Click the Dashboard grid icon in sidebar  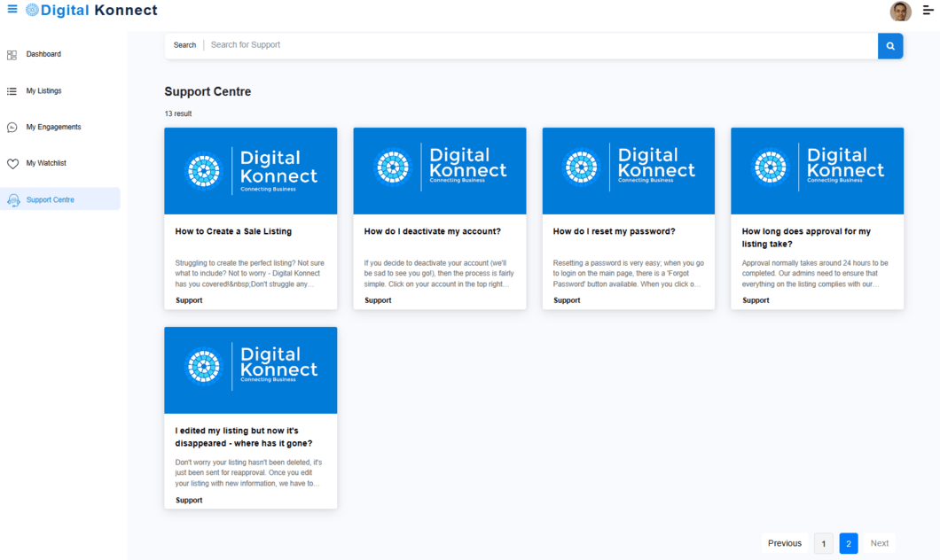12,55
